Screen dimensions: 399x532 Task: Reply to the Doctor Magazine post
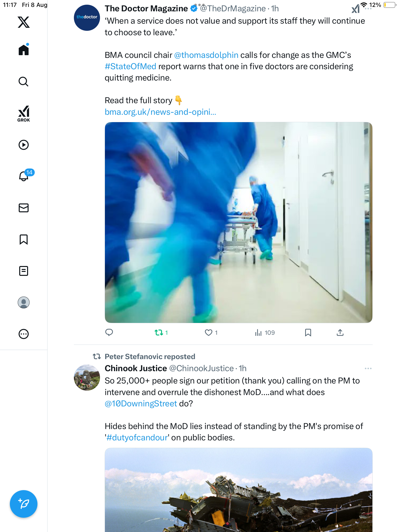pyautogui.click(x=109, y=333)
